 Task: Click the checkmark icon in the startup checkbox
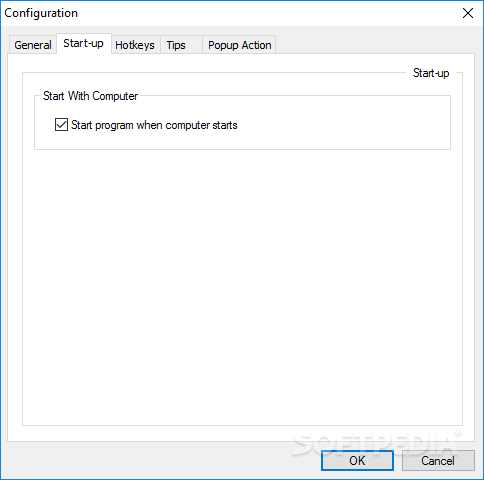pos(61,125)
